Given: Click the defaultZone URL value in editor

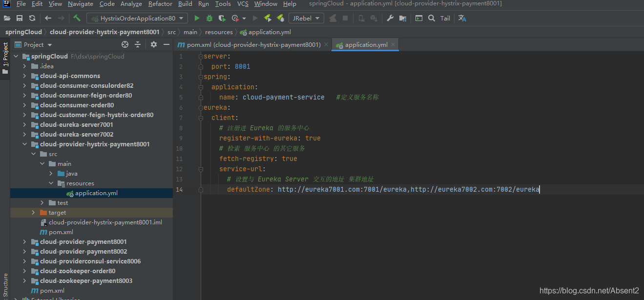Looking at the screenshot, I should [409, 189].
